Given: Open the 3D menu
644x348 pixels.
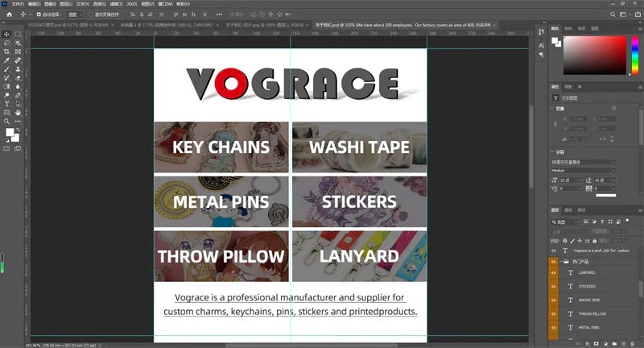Looking at the screenshot, I should pos(131,4).
